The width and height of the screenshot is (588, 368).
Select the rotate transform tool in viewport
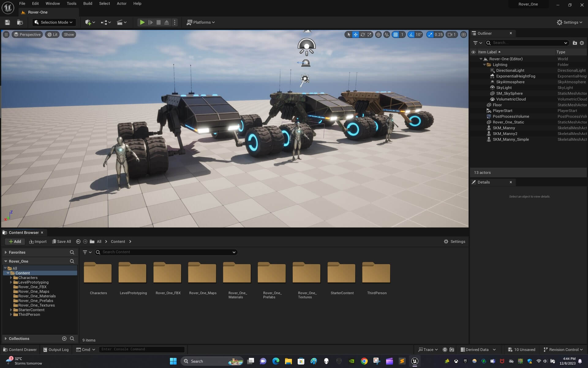coord(363,35)
